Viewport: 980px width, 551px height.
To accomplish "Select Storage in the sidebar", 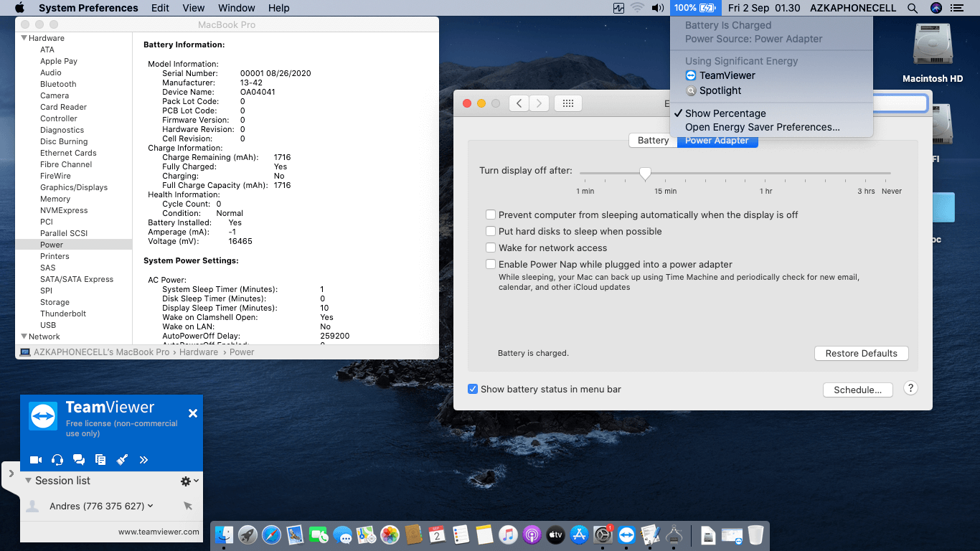I will coord(55,302).
